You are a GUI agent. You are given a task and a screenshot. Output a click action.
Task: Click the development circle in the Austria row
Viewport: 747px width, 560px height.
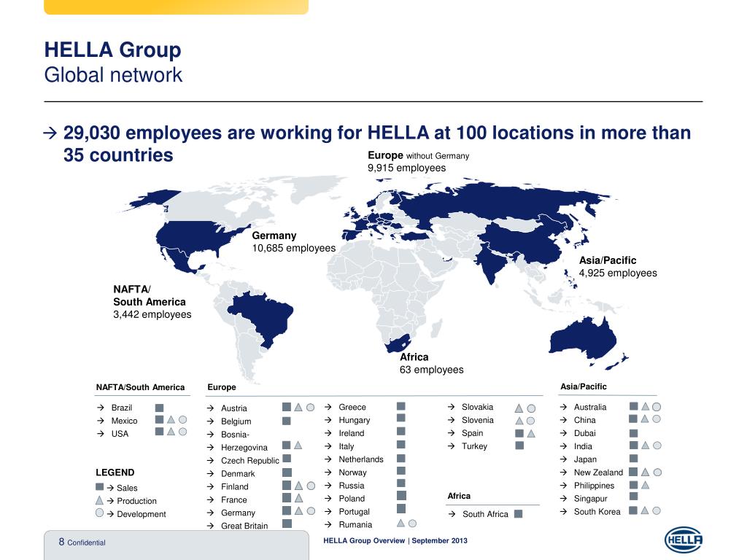[310, 408]
